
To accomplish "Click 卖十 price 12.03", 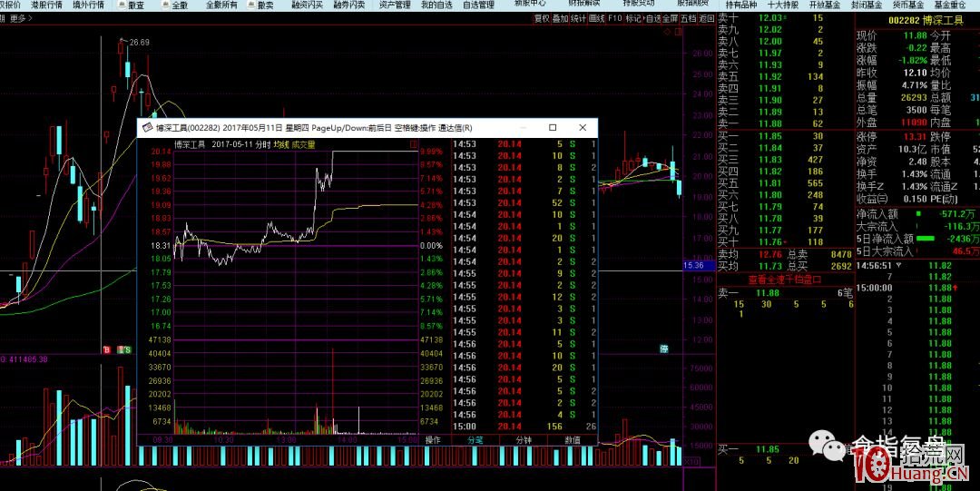I will 770,17.
